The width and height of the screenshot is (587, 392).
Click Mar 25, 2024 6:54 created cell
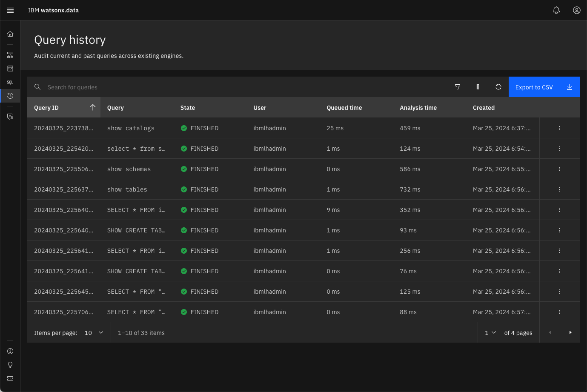(x=502, y=149)
